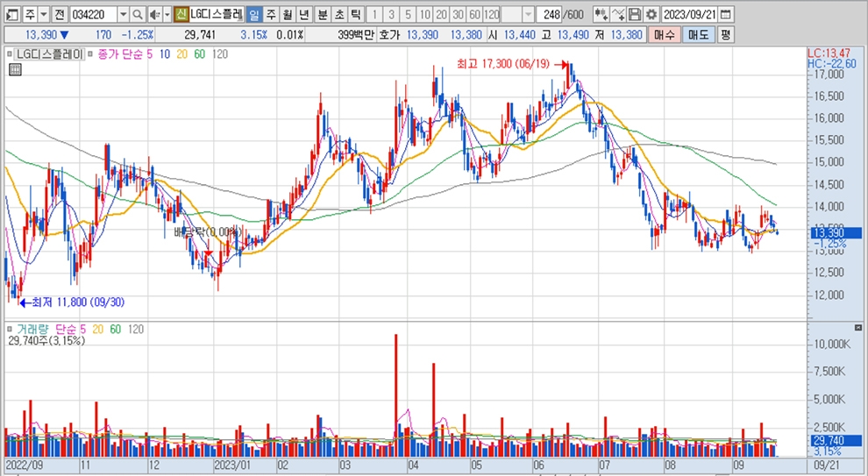
Task: Switch to monthly (월) chart period
Action: click(287, 15)
